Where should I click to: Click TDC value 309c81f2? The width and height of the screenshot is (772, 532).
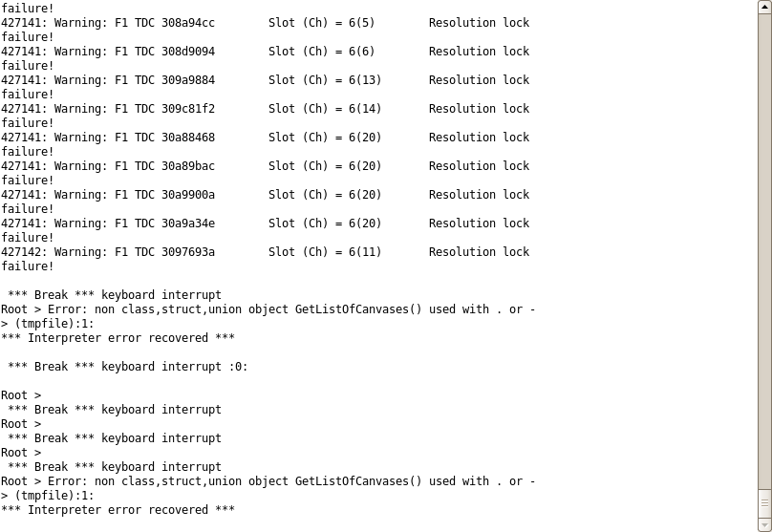(188, 108)
